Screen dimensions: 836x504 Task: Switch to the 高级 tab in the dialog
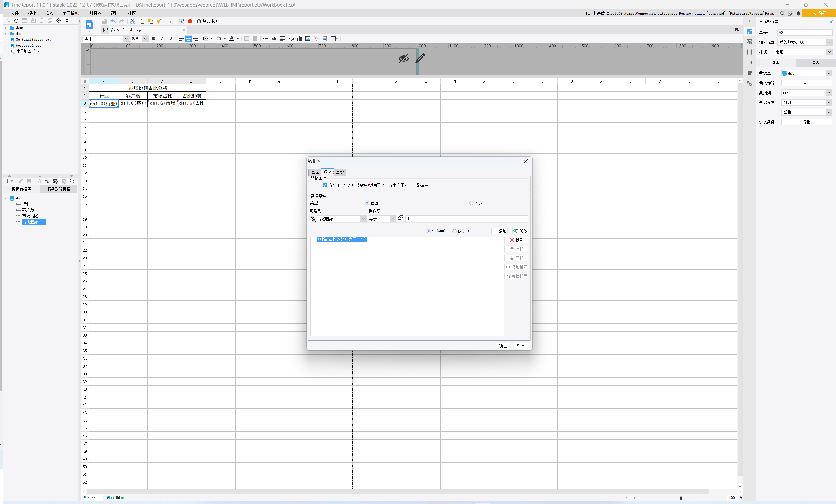pyautogui.click(x=340, y=172)
